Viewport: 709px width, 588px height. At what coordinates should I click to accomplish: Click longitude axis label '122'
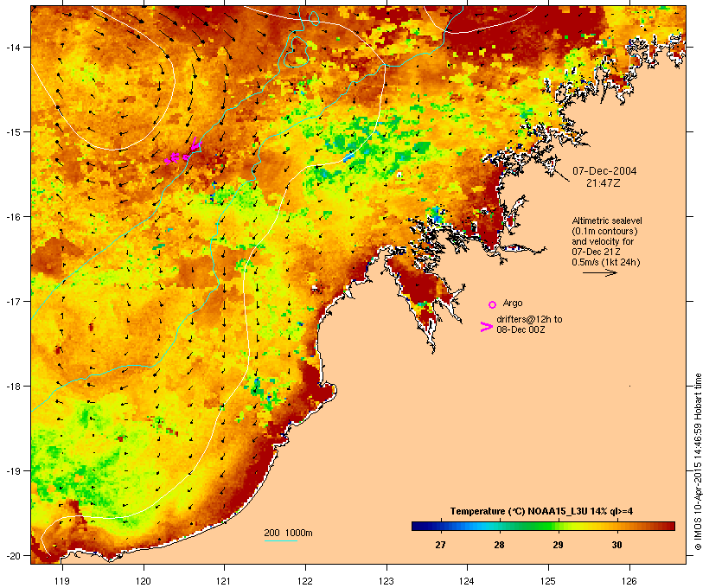(x=305, y=581)
